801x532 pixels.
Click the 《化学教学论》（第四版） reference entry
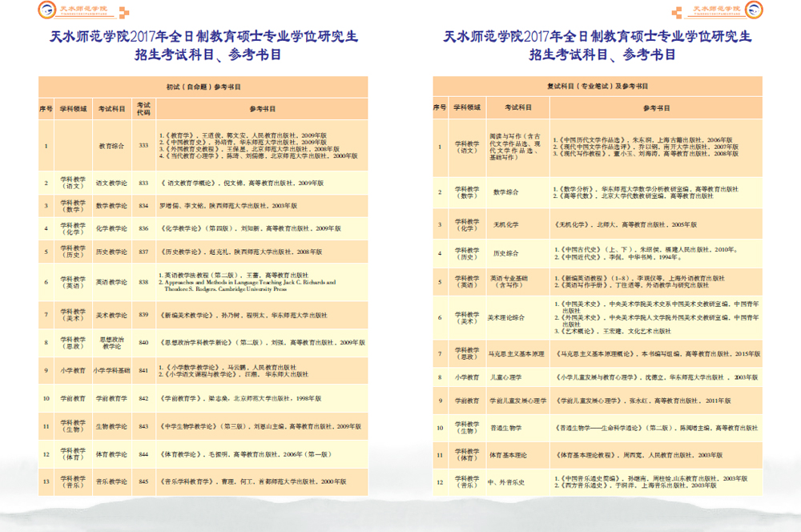click(x=250, y=228)
